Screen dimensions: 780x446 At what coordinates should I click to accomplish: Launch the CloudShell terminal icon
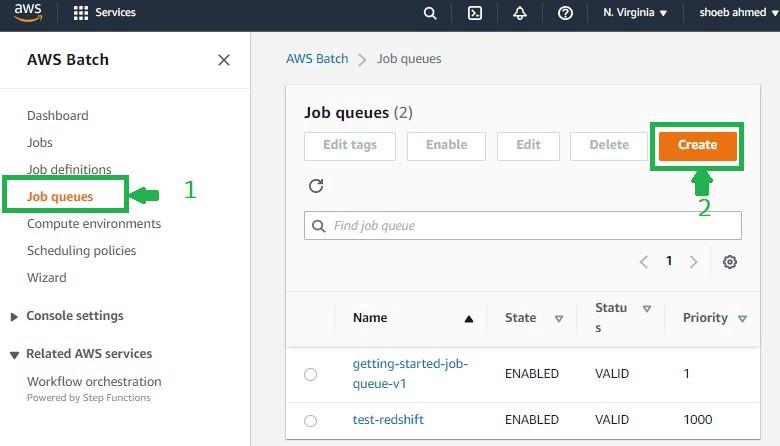(x=475, y=13)
